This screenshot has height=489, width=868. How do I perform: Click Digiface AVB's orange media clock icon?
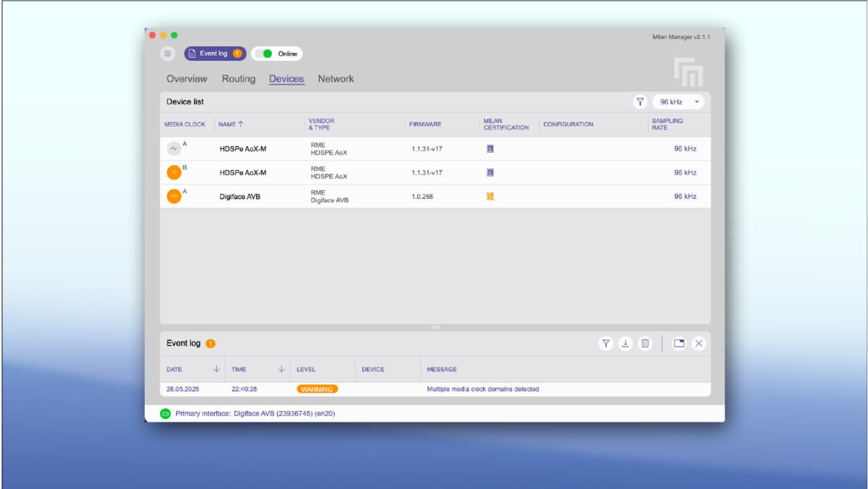point(174,197)
